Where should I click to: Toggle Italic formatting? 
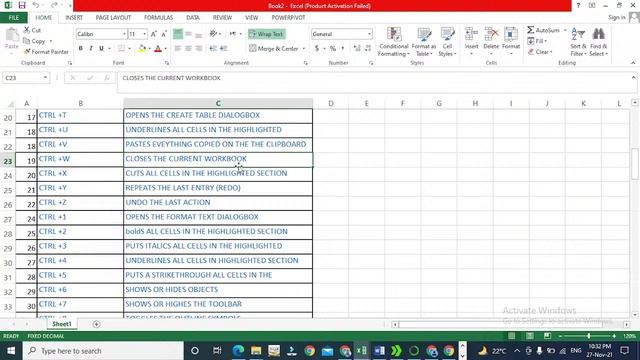(91, 48)
